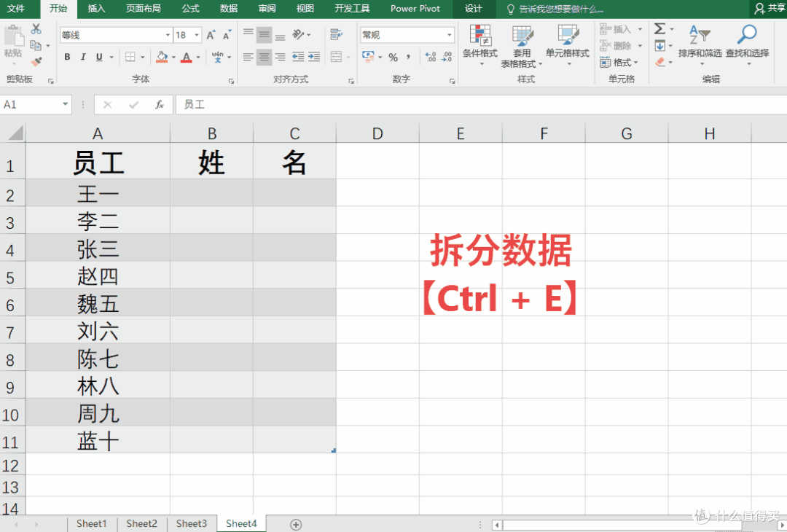Select the Format Painter brush icon
The height and width of the screenshot is (532, 787).
click(36, 62)
